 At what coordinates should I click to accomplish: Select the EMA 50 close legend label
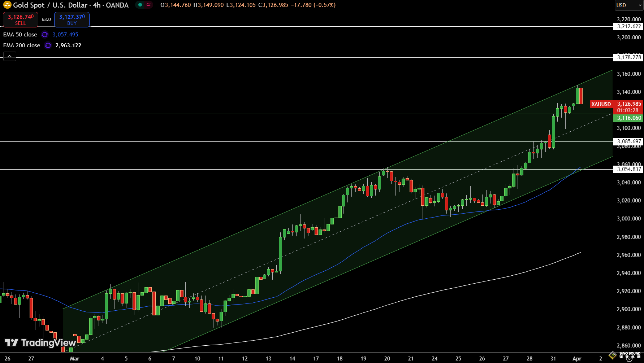click(20, 35)
